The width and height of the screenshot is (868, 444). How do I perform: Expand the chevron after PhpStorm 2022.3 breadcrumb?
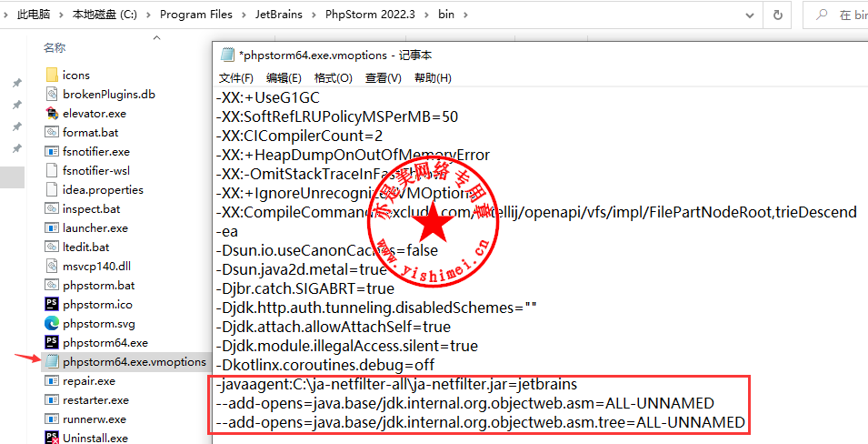click(427, 15)
